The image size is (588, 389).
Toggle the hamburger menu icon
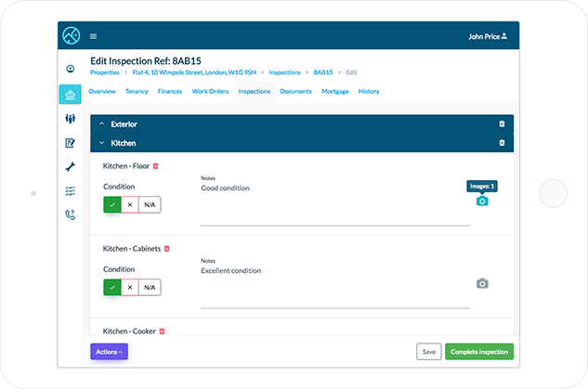point(94,36)
